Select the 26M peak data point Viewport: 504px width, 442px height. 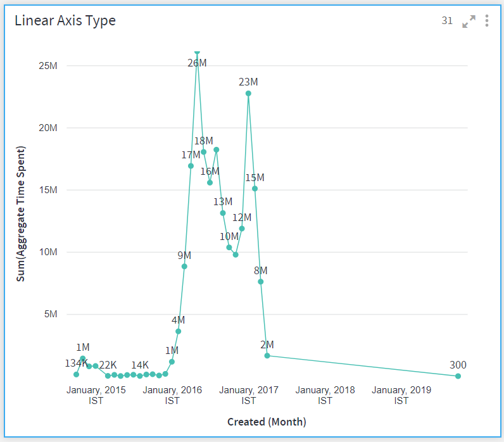(x=197, y=51)
